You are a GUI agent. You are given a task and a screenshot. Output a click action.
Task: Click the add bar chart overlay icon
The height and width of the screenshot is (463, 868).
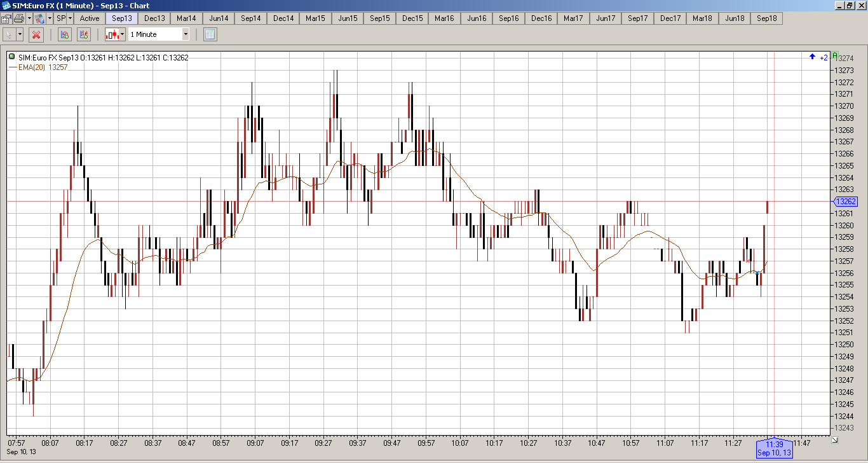[x=84, y=34]
